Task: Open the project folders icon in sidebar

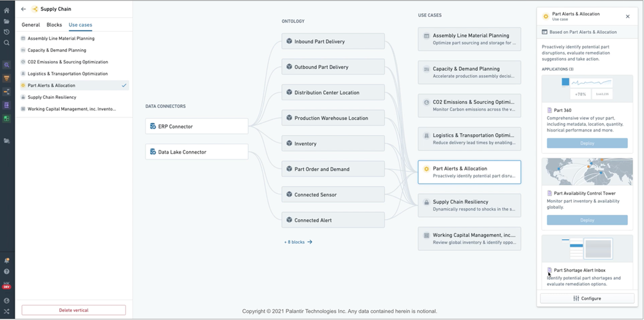Action: point(7,141)
